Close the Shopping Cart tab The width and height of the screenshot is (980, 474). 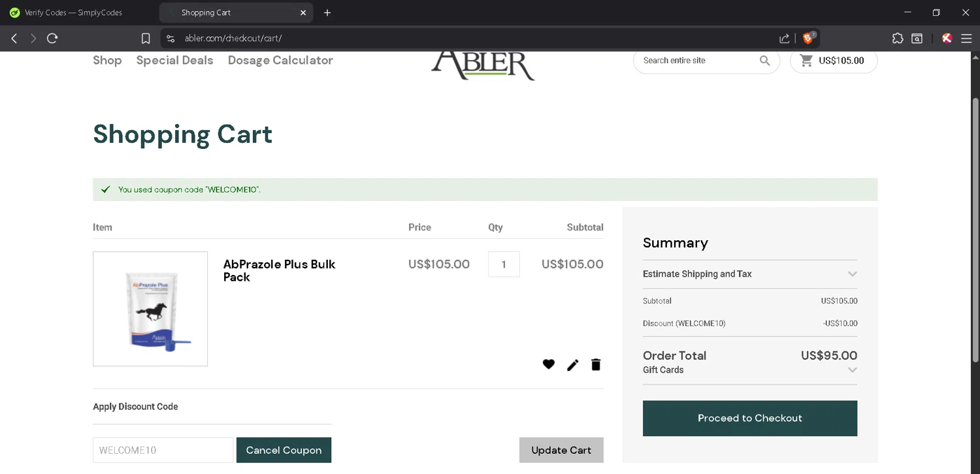click(303, 12)
